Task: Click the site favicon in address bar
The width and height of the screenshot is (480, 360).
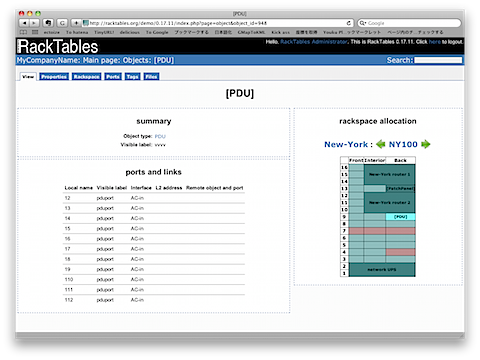Action: [86, 23]
